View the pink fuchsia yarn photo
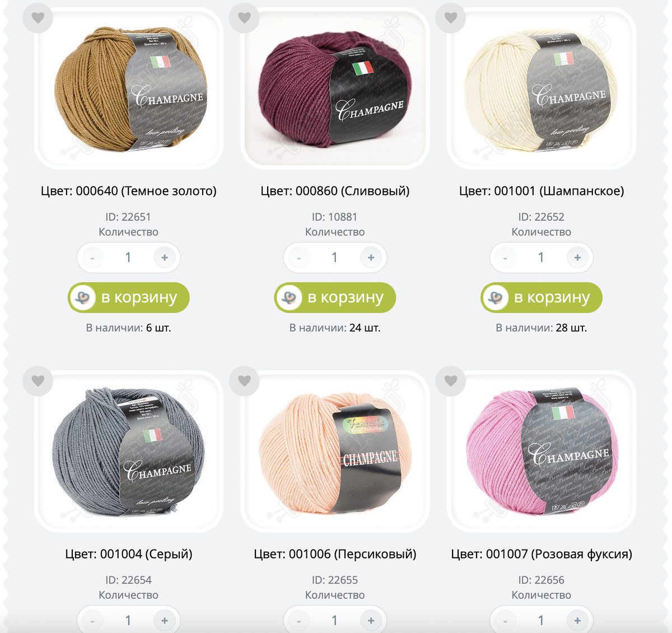This screenshot has width=672, height=633. pyautogui.click(x=542, y=452)
